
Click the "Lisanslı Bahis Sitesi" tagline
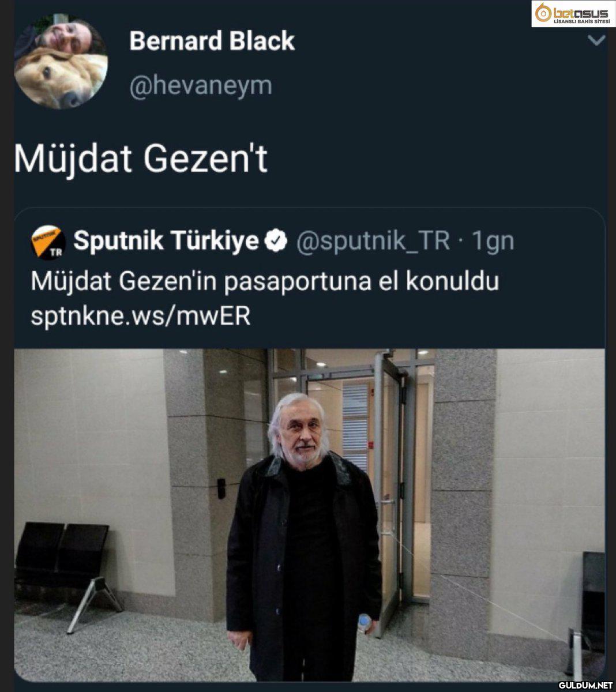tap(581, 21)
